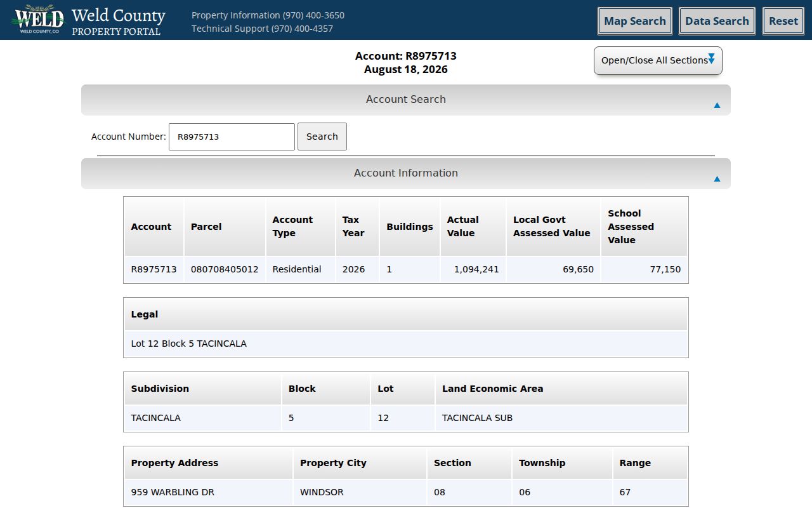
Task: Click the Buildings column header
Action: click(410, 227)
